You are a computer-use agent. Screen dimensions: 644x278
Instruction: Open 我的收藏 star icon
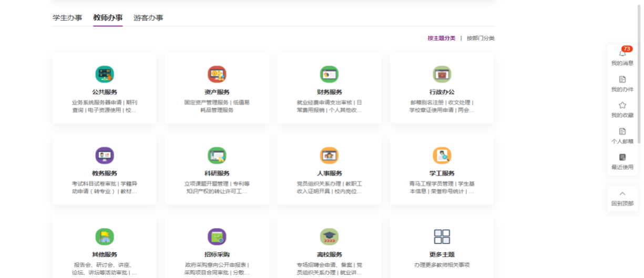(x=622, y=105)
